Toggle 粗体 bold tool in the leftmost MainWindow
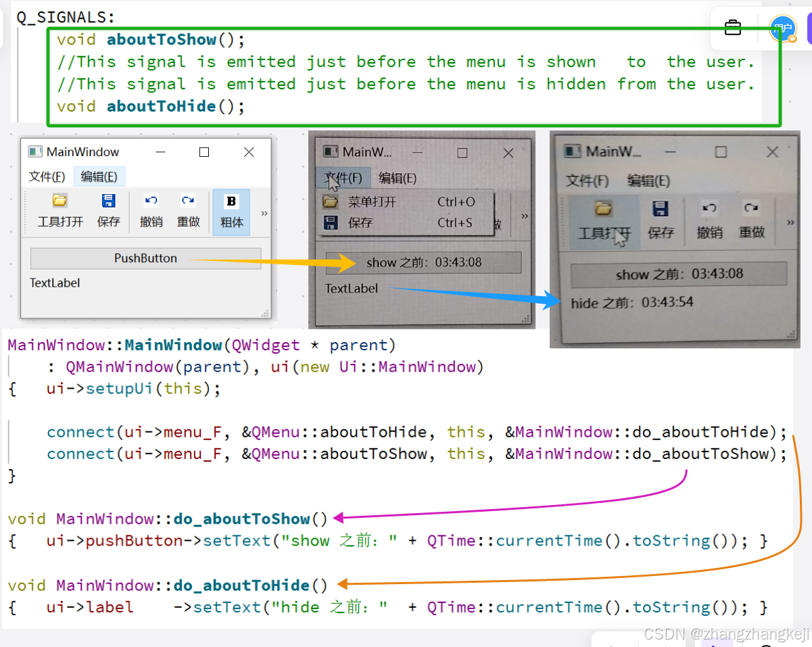812x647 pixels. tap(231, 212)
